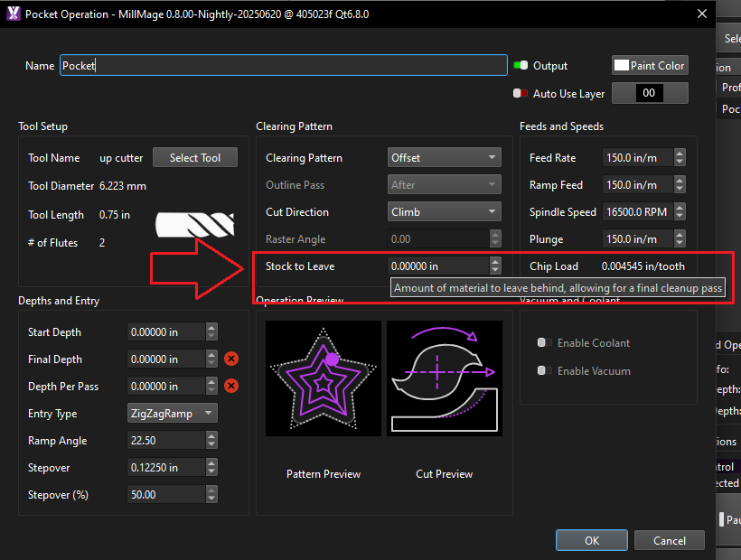Click the Select Tool button
741x560 pixels.
pos(195,158)
